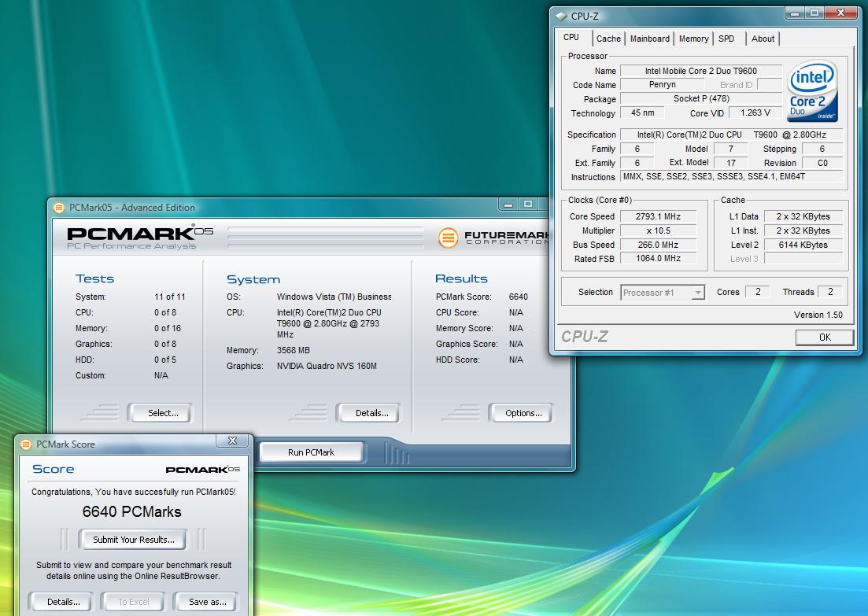
Task: Open Options... under Results
Action: 521,413
